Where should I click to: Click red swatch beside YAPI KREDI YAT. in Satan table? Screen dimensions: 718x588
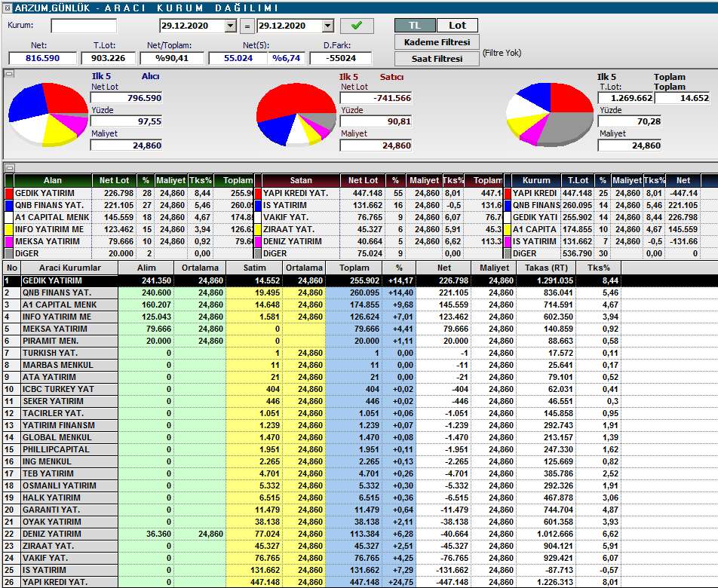click(257, 193)
